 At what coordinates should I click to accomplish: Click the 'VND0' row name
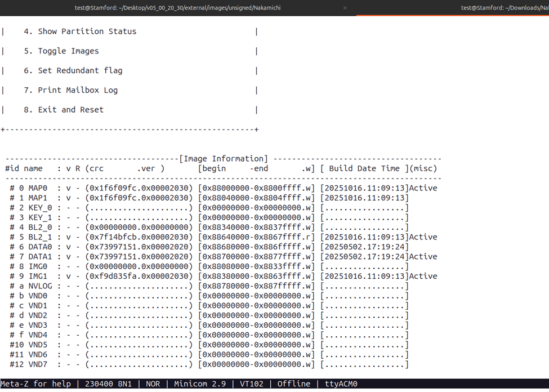pos(38,296)
